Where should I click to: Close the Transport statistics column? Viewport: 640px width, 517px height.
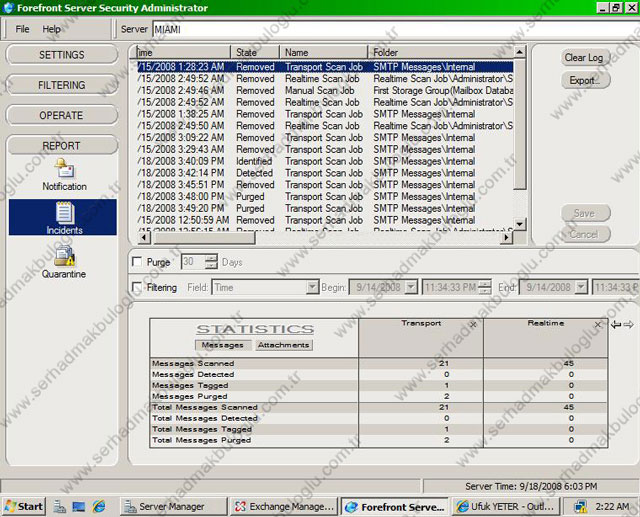[473, 325]
